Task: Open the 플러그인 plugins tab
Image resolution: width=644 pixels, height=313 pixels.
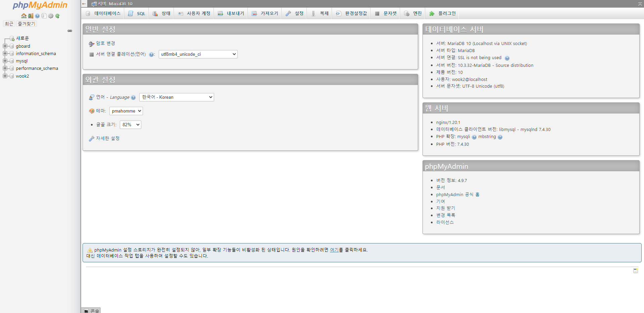Action: [443, 13]
